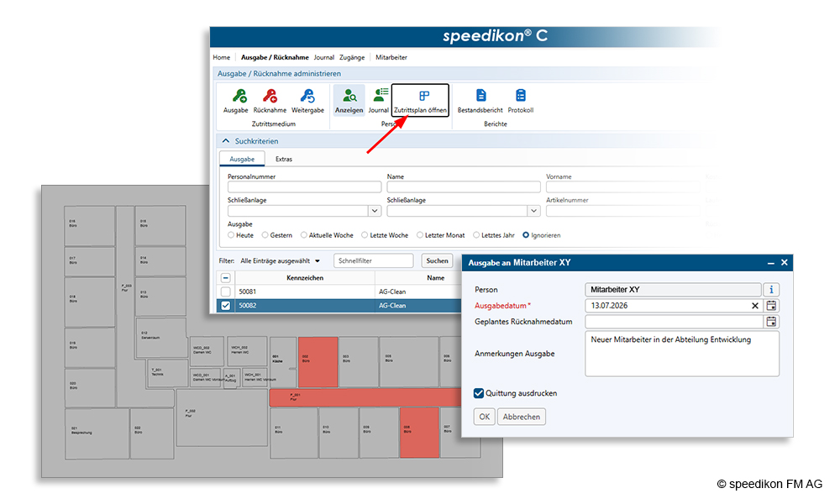840x504 pixels.
Task: Sort by Name column header
Action: [435, 278]
